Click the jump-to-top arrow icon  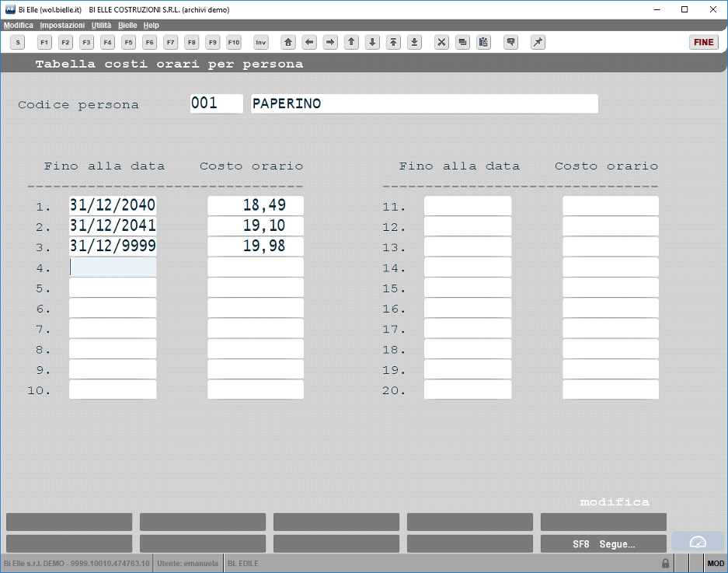tap(393, 42)
